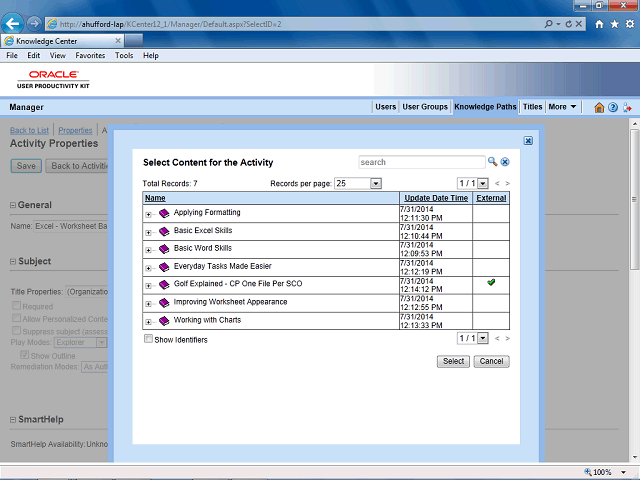Open the Favorites menu
Image resolution: width=640 pixels, height=480 pixels.
pyautogui.click(x=90, y=56)
